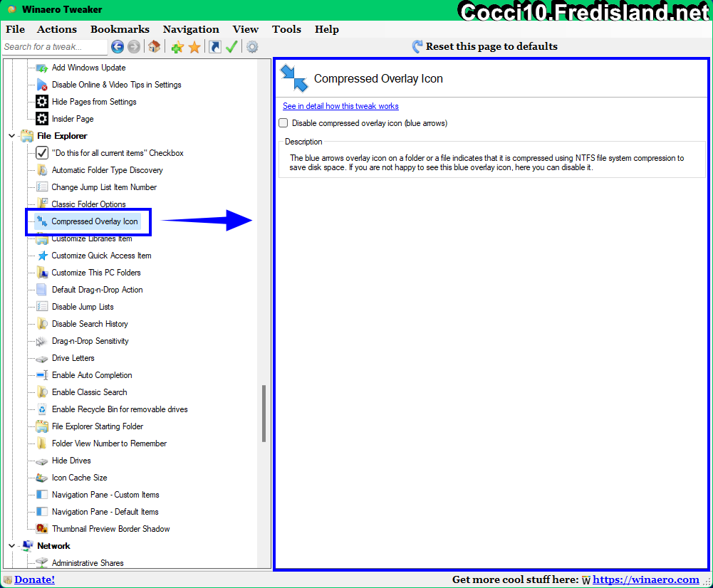
Task: Open See in detail how this tweak works link
Action: pos(340,106)
